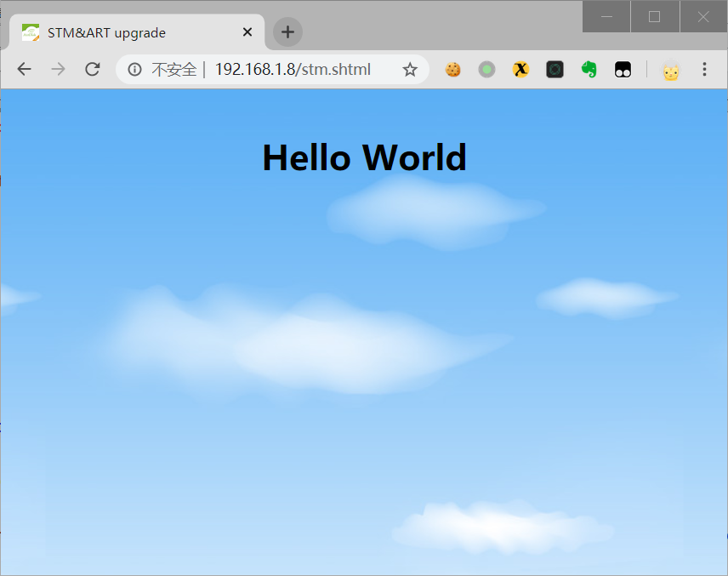Open site information via the info icon
The height and width of the screenshot is (576, 728).
click(134, 70)
